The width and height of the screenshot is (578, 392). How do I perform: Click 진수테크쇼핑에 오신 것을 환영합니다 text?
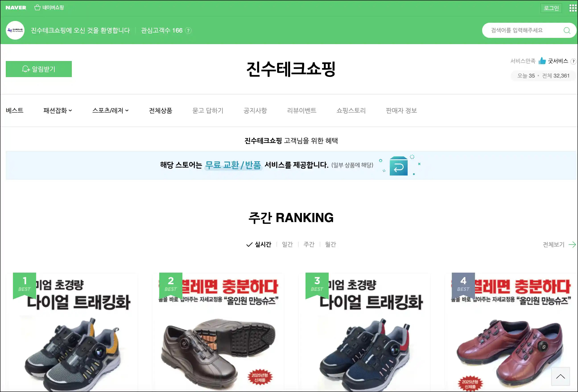point(80,30)
